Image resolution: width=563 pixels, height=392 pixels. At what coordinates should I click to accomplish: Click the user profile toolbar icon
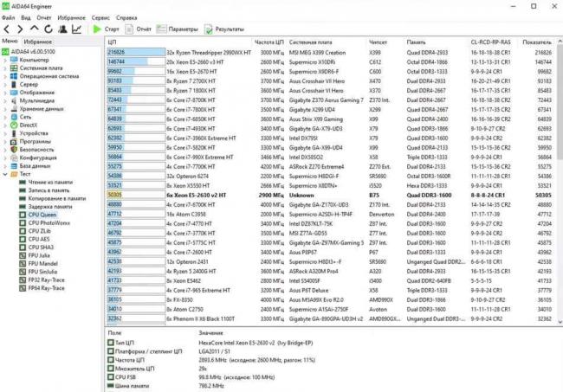click(x=62, y=29)
